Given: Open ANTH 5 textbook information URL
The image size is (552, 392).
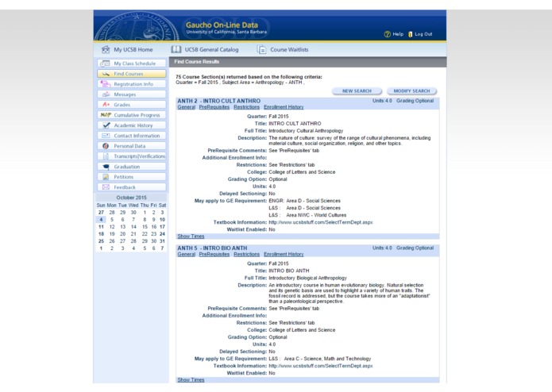Looking at the screenshot, I should [320, 366].
